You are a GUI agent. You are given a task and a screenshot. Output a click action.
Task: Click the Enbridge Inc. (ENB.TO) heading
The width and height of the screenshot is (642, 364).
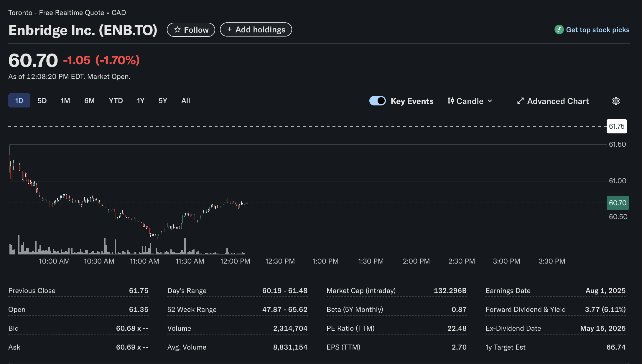pos(83,30)
